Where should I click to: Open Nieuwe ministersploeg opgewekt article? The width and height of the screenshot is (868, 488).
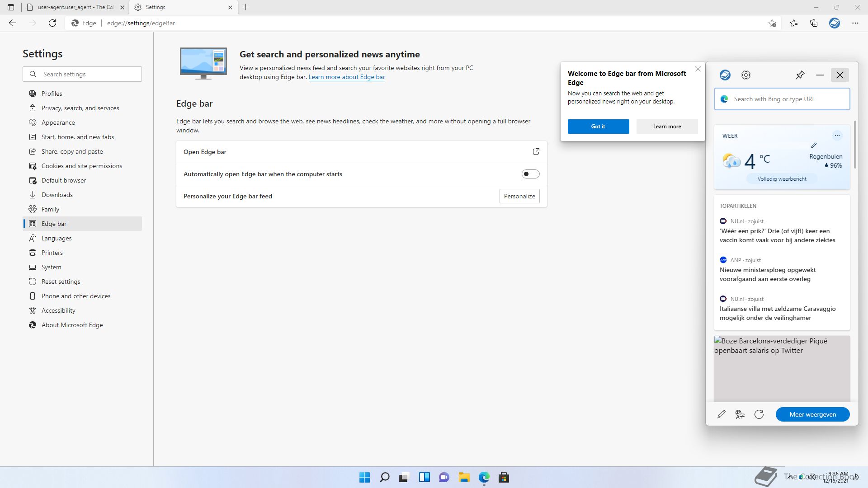click(x=768, y=274)
